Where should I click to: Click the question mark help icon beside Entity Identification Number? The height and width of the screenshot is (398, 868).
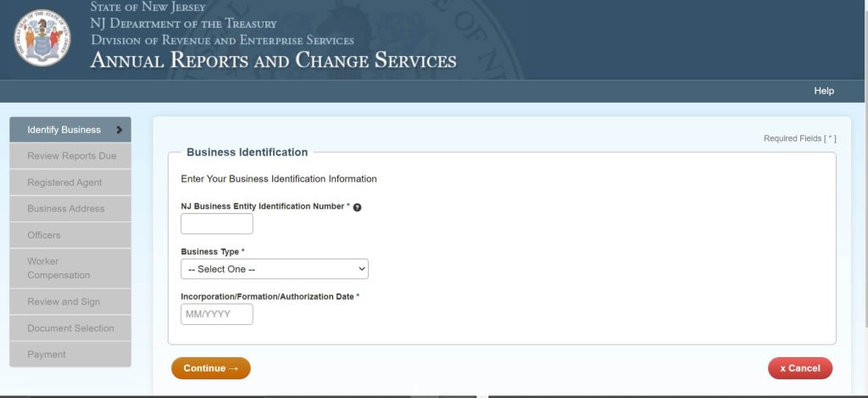(x=357, y=207)
